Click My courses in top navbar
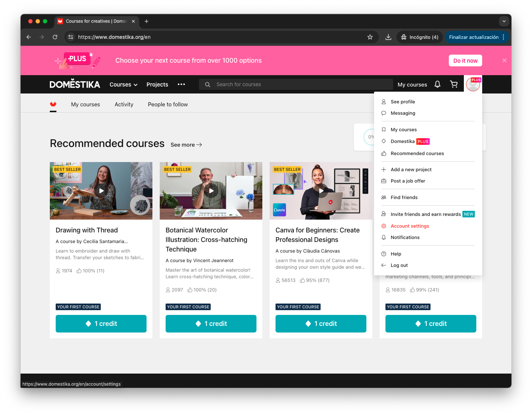 [412, 84]
